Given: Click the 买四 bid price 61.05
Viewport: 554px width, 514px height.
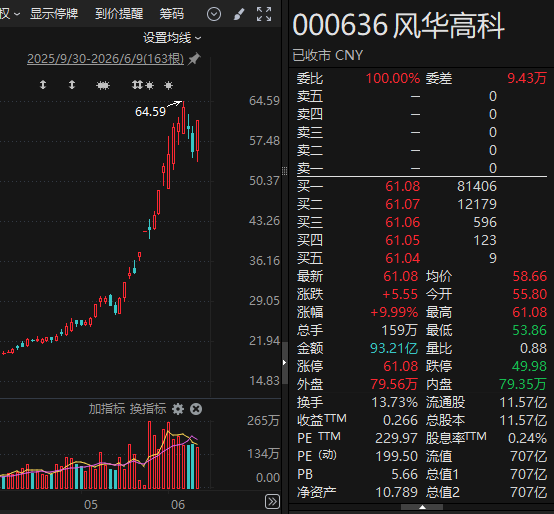Looking at the screenshot, I should [x=402, y=240].
